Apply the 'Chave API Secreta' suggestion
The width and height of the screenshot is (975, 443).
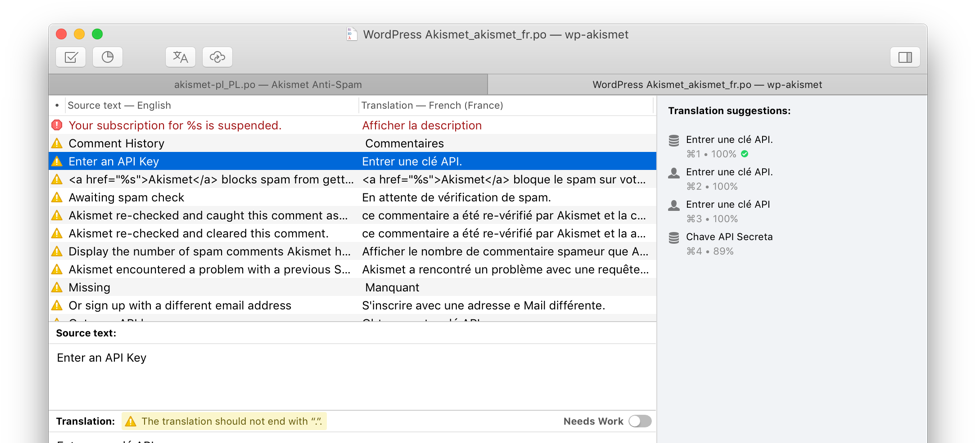click(x=728, y=243)
